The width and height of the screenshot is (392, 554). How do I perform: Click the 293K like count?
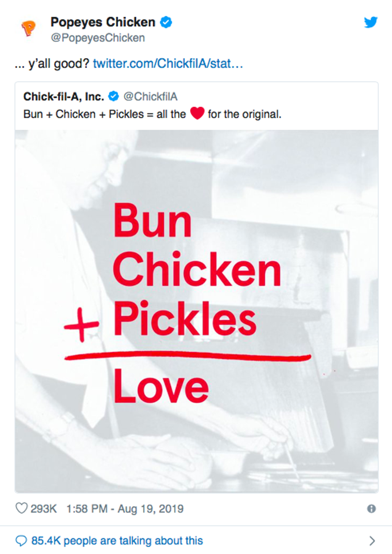pos(44,508)
